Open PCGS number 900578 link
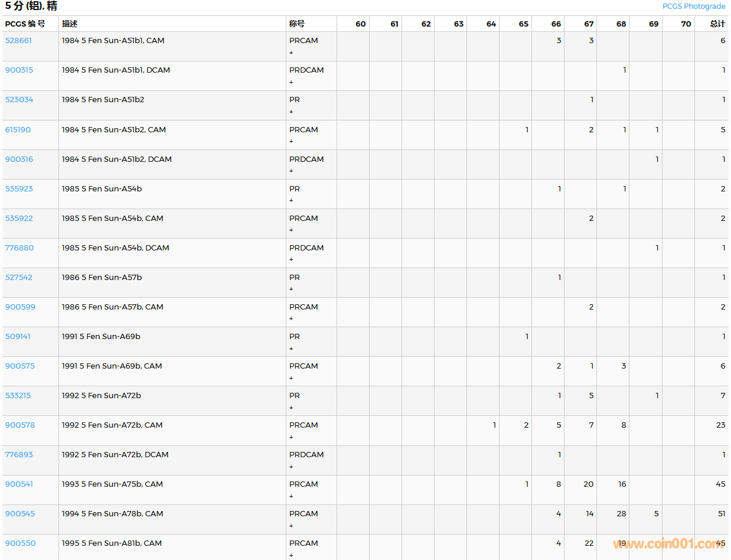 (x=19, y=425)
